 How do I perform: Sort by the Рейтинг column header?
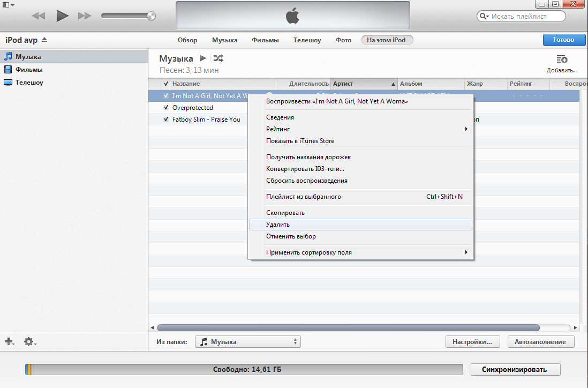[x=528, y=84]
